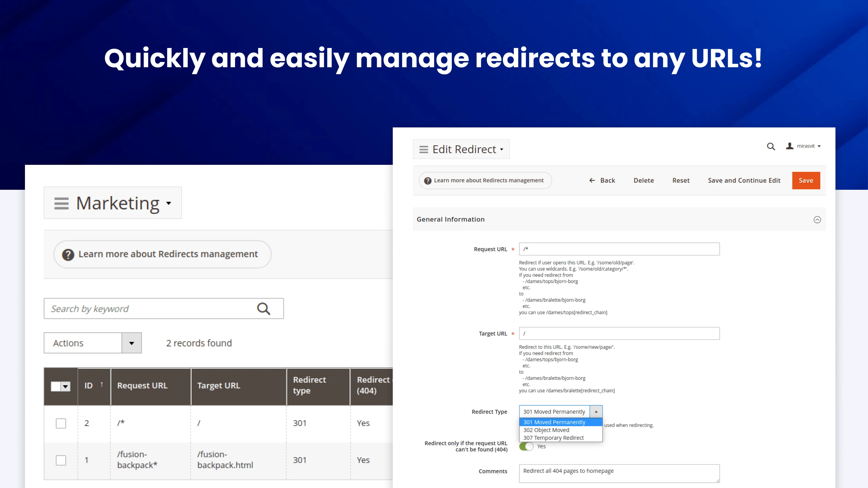Collapse General Information with circle chevron icon
The width and height of the screenshot is (868, 488).
[817, 220]
